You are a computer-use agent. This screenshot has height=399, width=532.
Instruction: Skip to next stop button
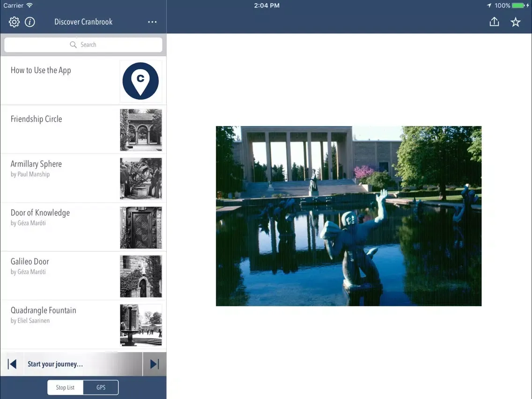point(155,364)
